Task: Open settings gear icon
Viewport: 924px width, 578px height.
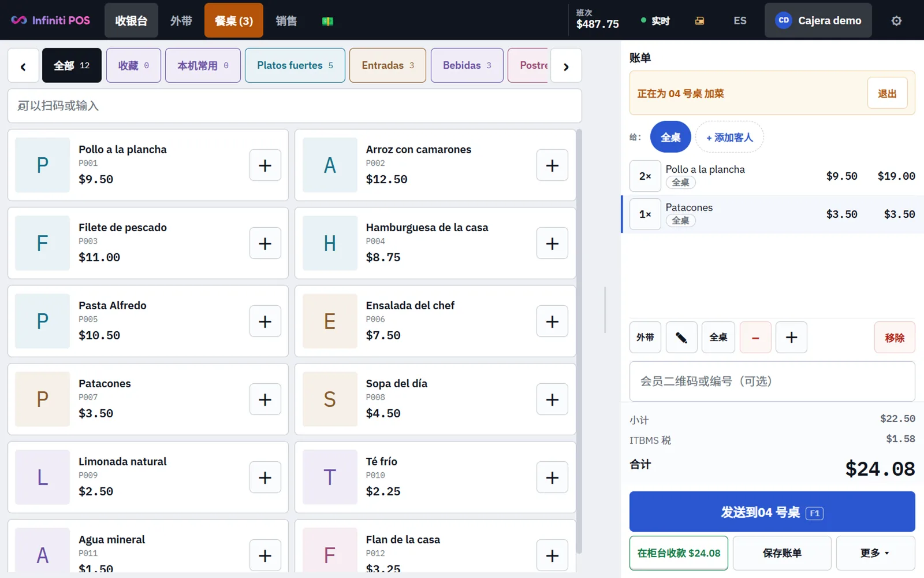Action: 896,21
